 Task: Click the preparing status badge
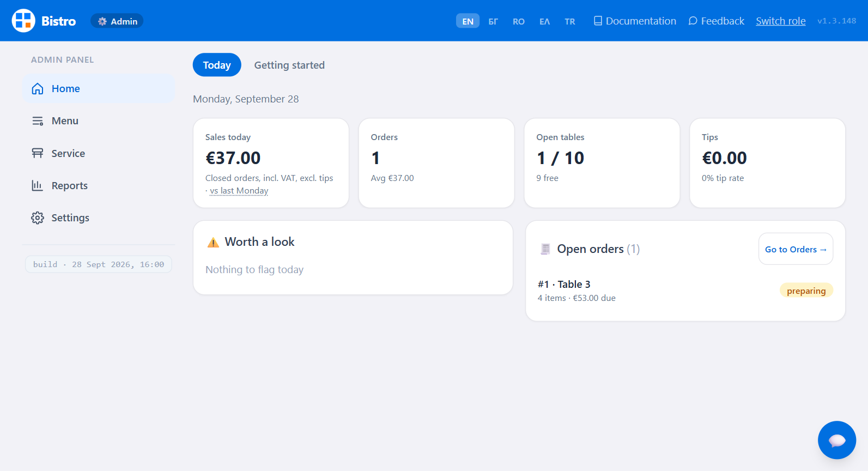(806, 291)
